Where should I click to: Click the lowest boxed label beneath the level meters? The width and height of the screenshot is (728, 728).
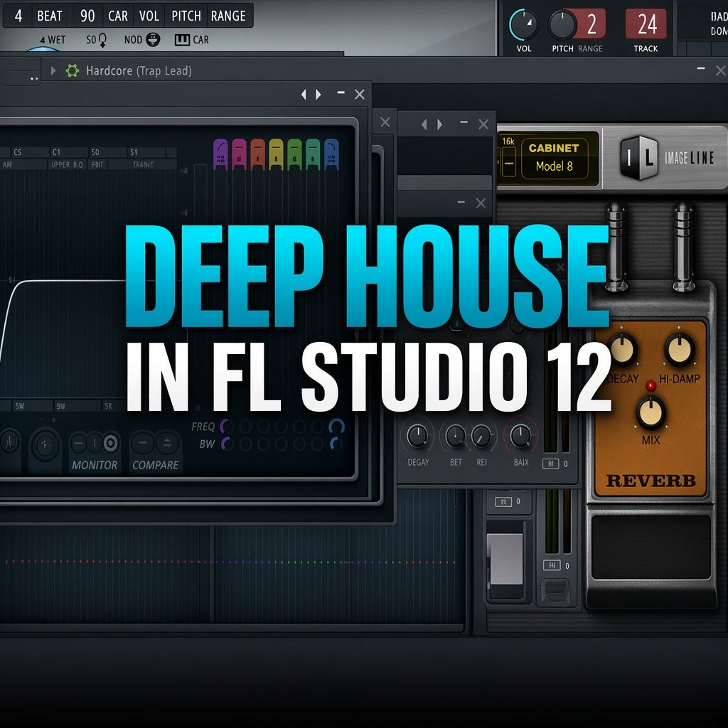pos(552,565)
